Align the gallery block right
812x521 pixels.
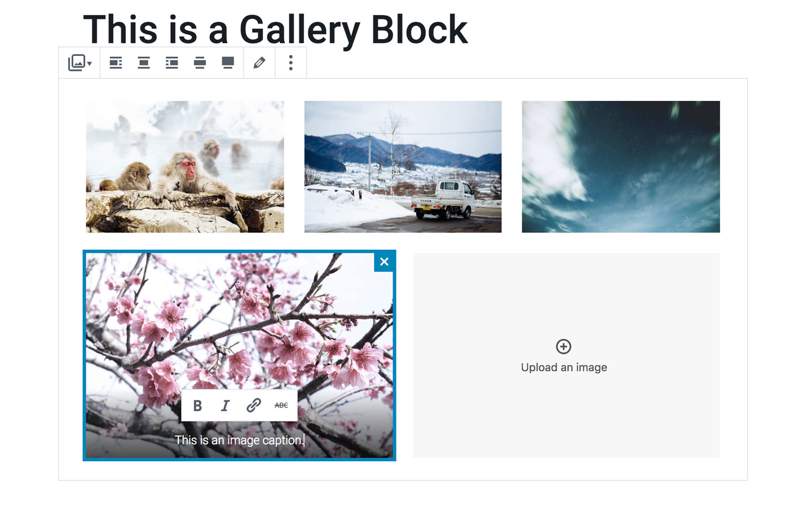(x=171, y=63)
